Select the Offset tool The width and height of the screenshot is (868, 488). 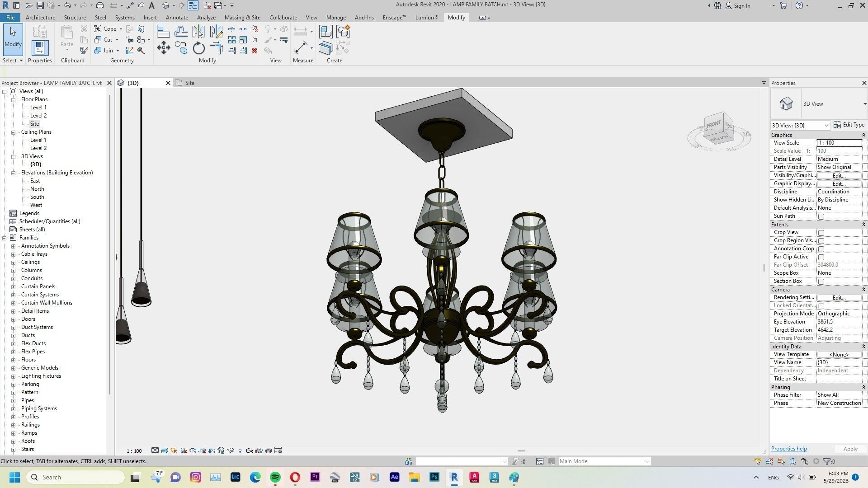pos(181,32)
